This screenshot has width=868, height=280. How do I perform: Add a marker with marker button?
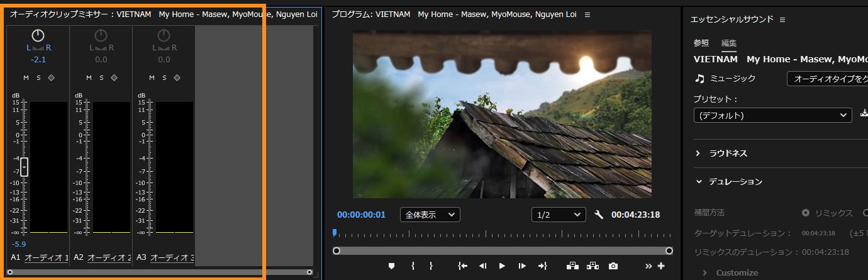pos(391,266)
